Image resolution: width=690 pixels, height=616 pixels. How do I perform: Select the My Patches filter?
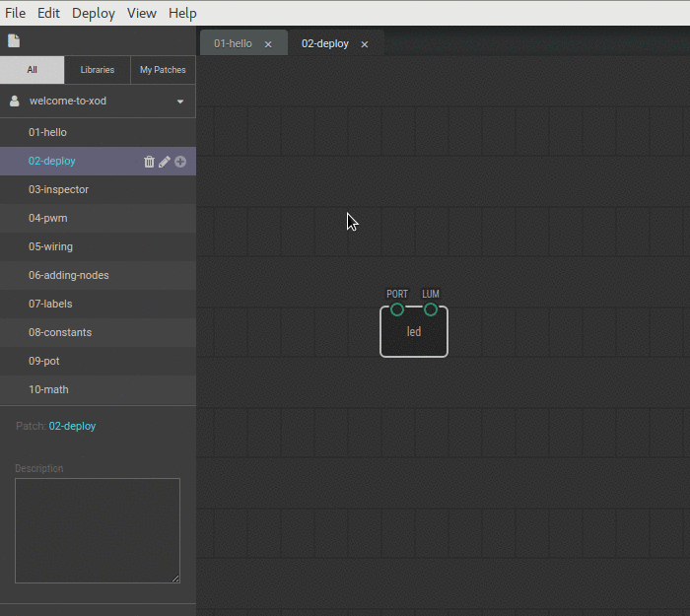[163, 70]
